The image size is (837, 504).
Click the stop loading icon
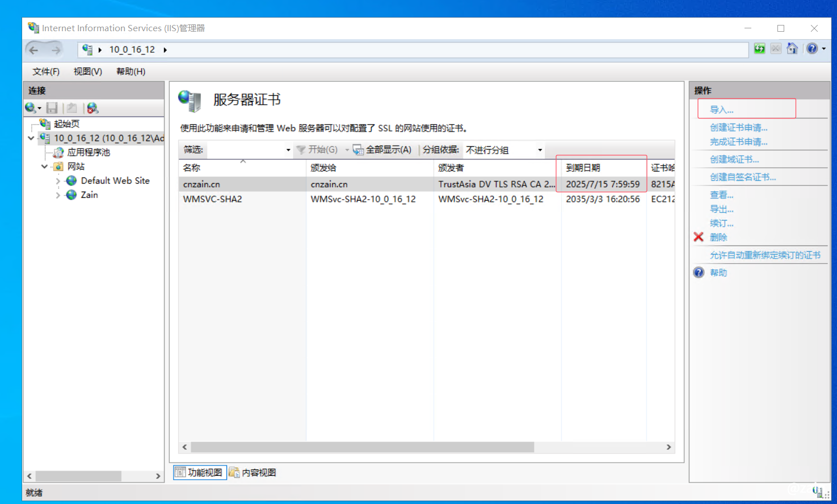(x=776, y=49)
